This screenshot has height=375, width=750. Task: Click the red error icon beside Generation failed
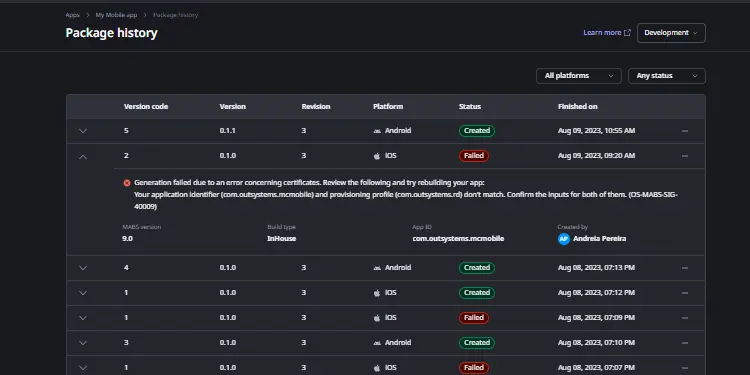(127, 183)
